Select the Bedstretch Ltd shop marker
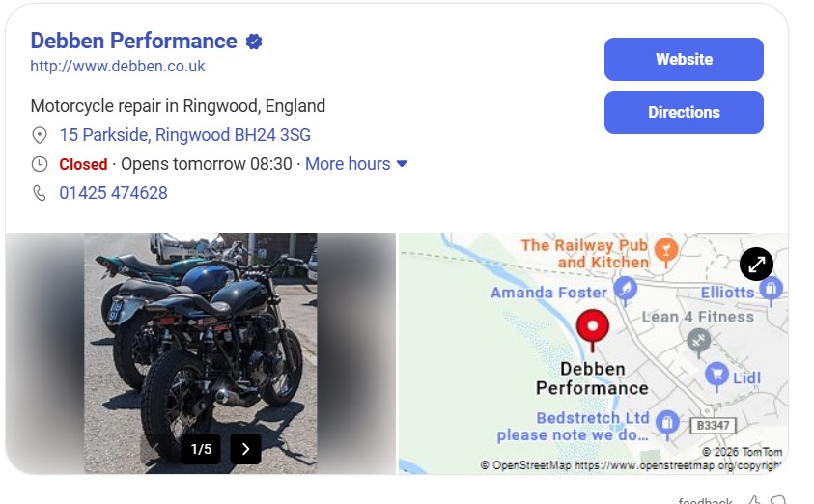The width and height of the screenshot is (814, 504). pos(666,421)
